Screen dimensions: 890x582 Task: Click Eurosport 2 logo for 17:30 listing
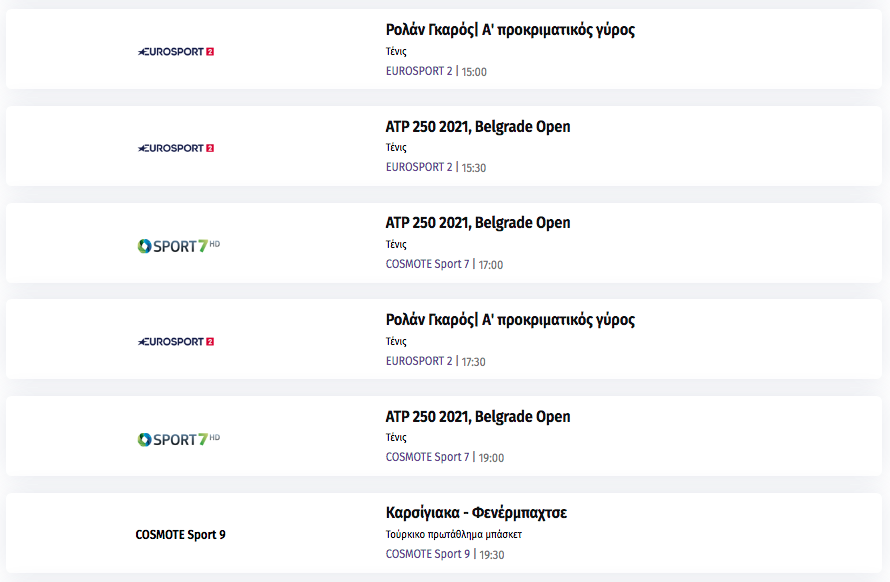coord(176,342)
